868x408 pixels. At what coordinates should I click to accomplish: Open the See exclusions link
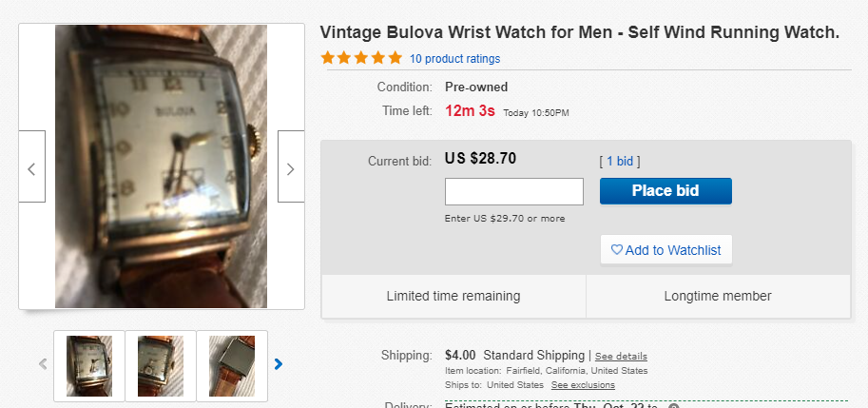pyautogui.click(x=583, y=385)
